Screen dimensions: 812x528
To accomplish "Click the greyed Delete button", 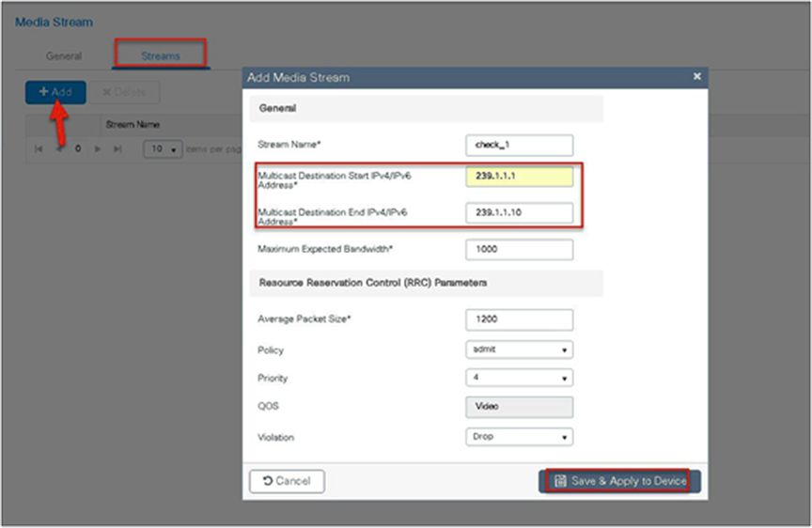I will click(125, 92).
